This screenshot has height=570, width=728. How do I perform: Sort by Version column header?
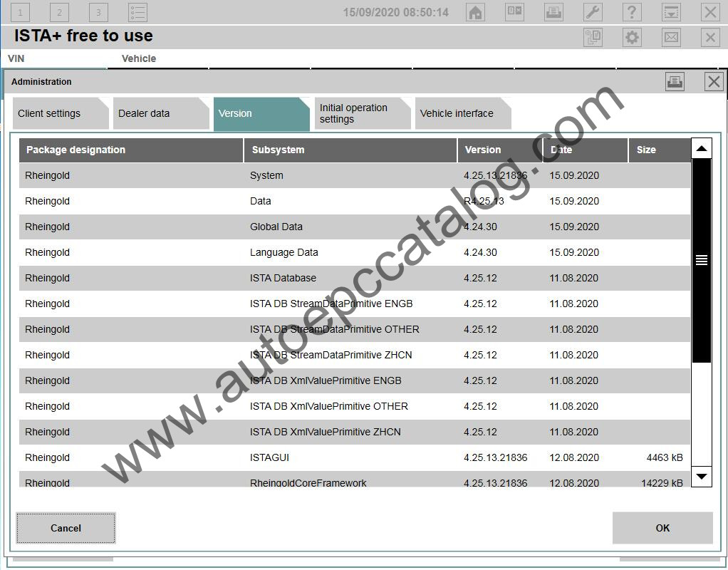(x=500, y=150)
